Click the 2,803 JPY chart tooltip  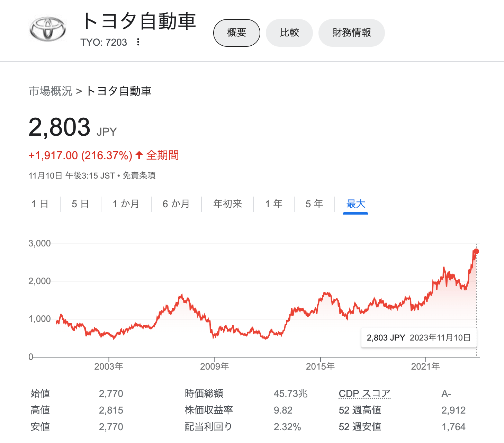(419, 338)
